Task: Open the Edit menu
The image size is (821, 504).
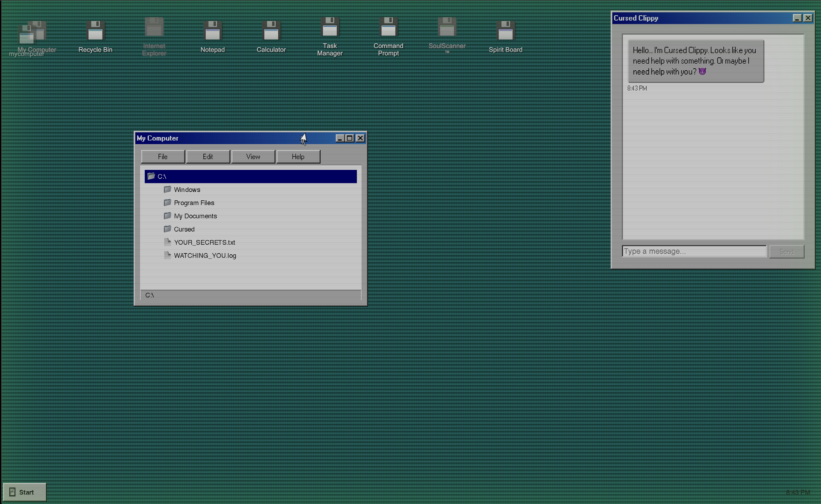Action: (208, 157)
